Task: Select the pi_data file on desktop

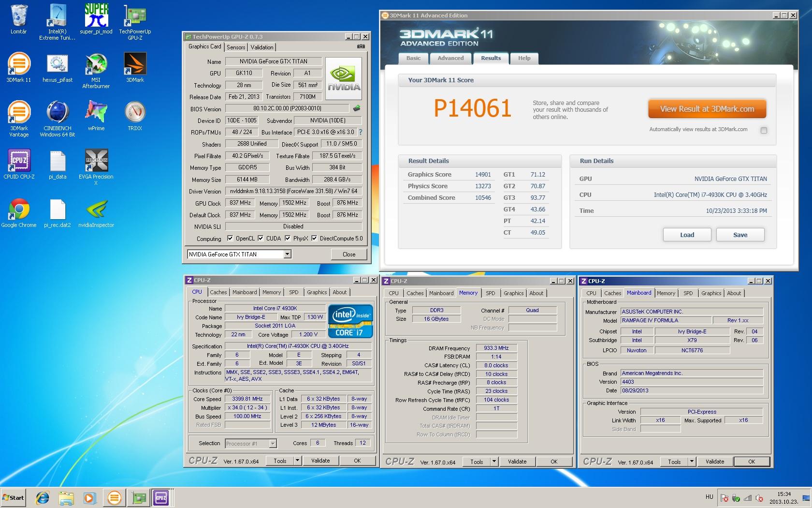Action: click(x=58, y=164)
